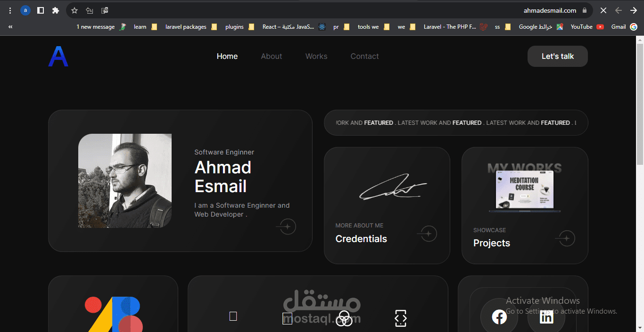Open the YouTube bookmark
644x332 pixels.
click(x=587, y=27)
